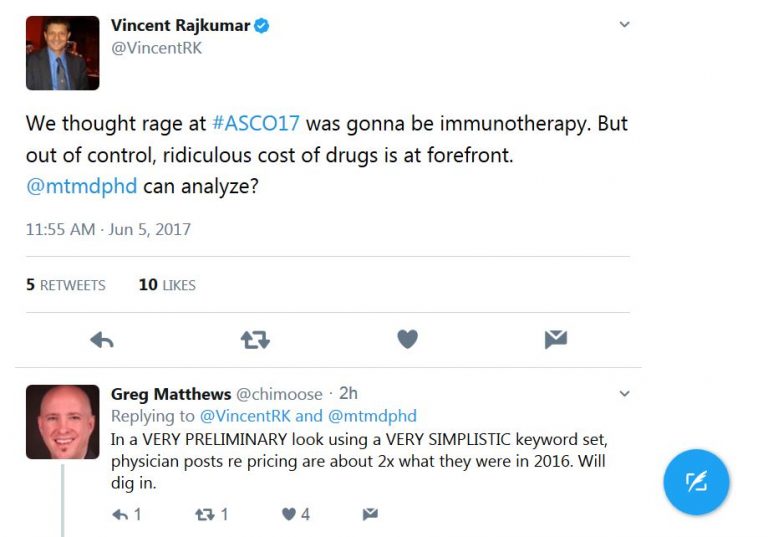Expand options chevron on Greg Matthews' reply

pyautogui.click(x=624, y=393)
